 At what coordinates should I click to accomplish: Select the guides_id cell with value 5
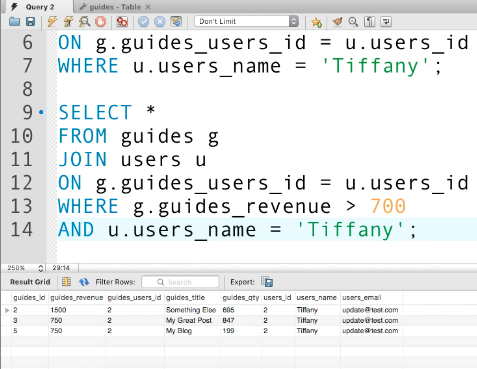30,331
